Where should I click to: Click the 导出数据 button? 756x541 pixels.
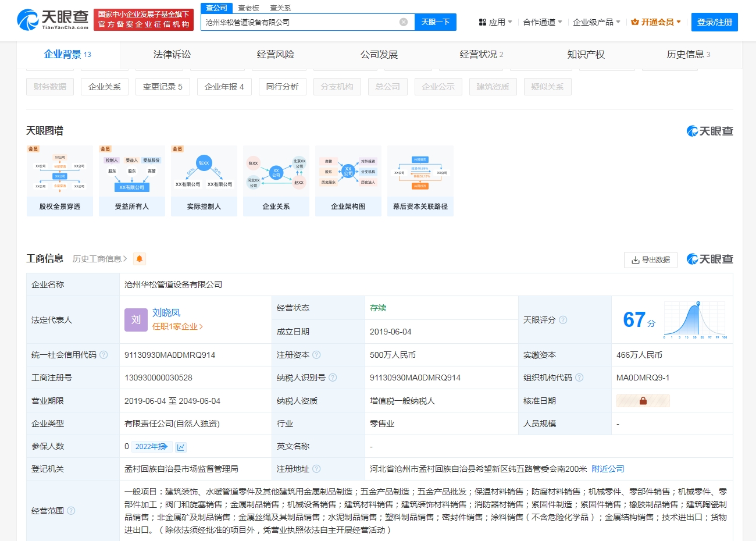(651, 259)
